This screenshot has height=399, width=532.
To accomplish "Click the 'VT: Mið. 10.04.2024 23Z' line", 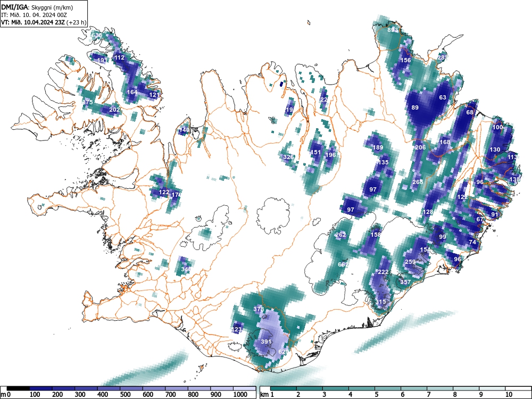I will 34,22.
